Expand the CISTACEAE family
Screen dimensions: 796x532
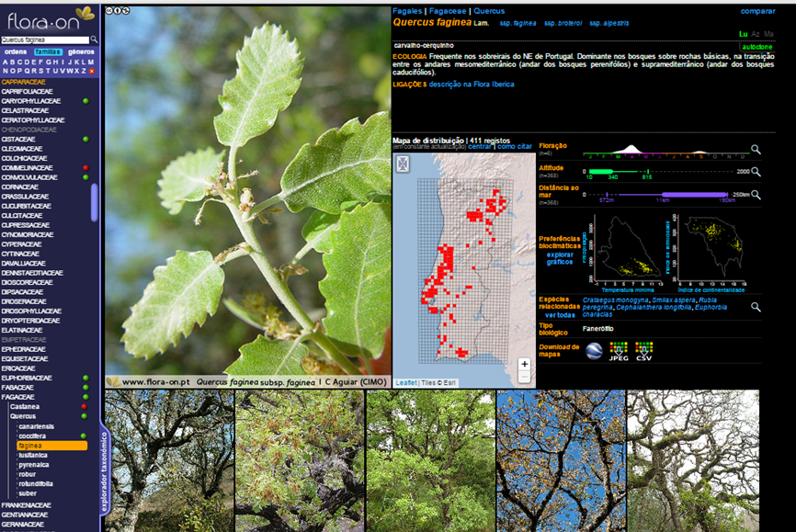(18, 139)
